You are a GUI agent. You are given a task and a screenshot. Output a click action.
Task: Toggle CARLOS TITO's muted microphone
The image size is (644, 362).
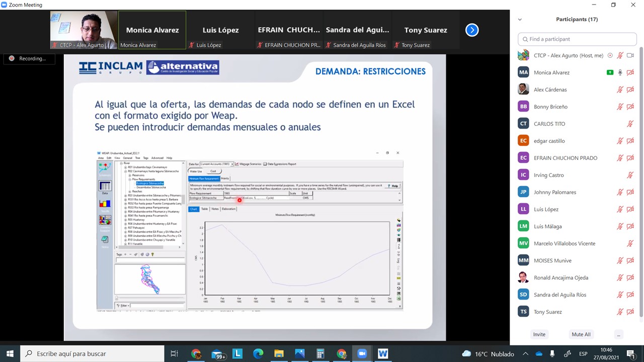[630, 124]
